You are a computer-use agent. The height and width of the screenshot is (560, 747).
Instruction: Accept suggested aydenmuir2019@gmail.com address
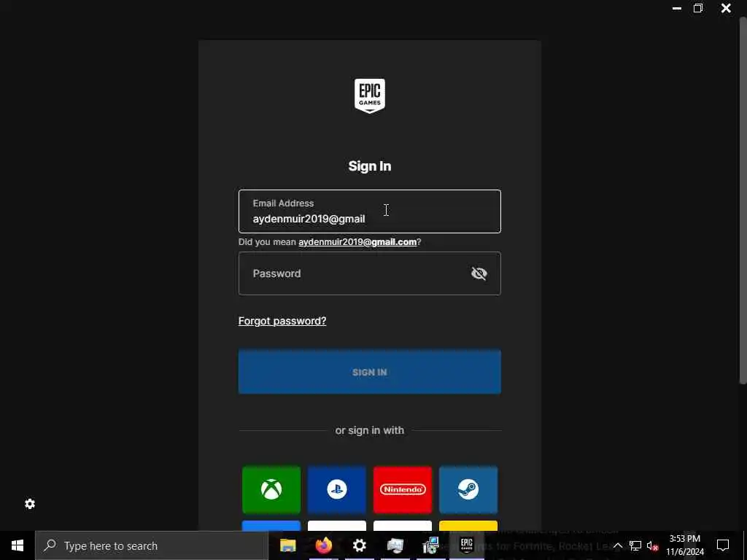[357, 242]
